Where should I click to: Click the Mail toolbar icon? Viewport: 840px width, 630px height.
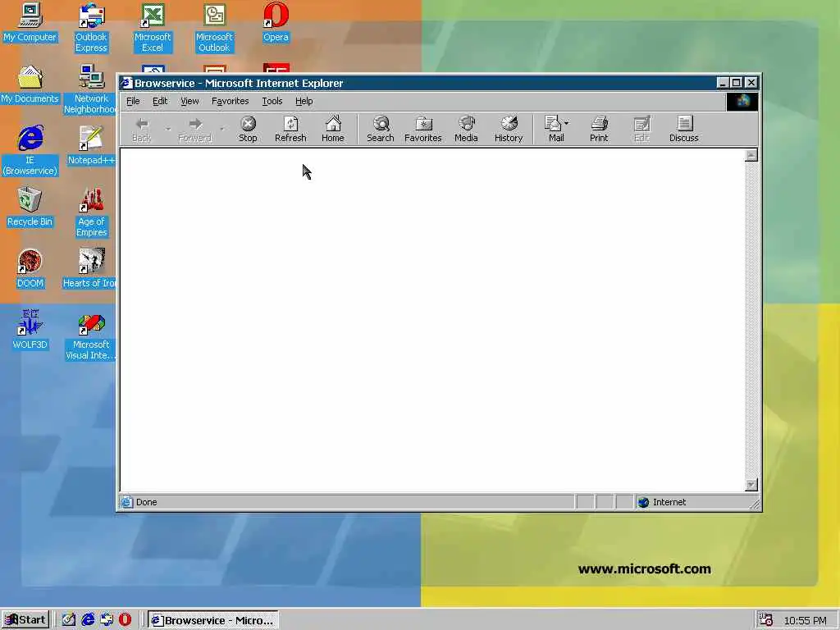[554, 129]
